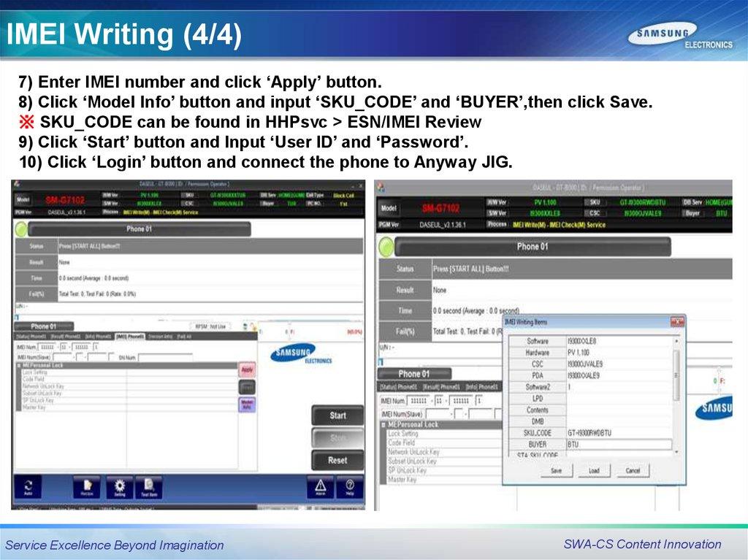Image resolution: width=748 pixels, height=560 pixels.
Task: Click Save in IMEI Writing Items dialog
Action: (x=557, y=471)
